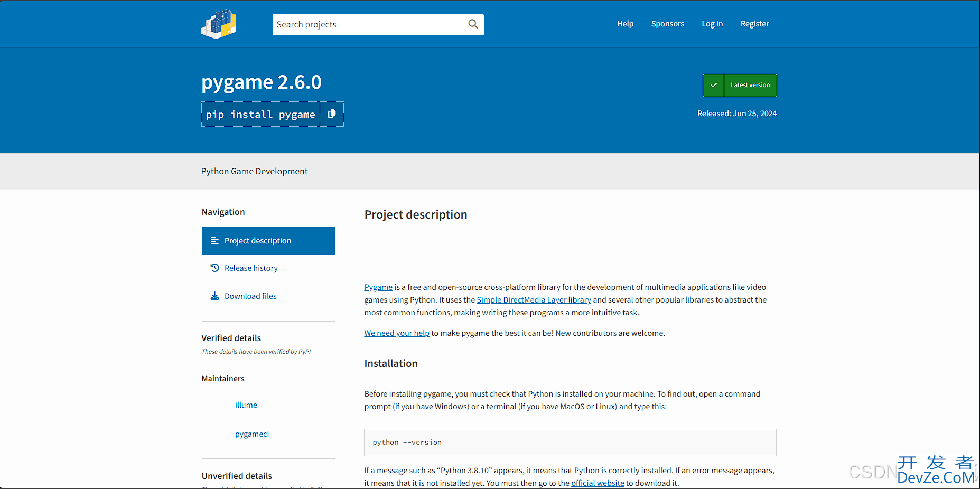Image resolution: width=980 pixels, height=489 pixels.
Task: Click the Maintainers heading
Action: coord(223,379)
